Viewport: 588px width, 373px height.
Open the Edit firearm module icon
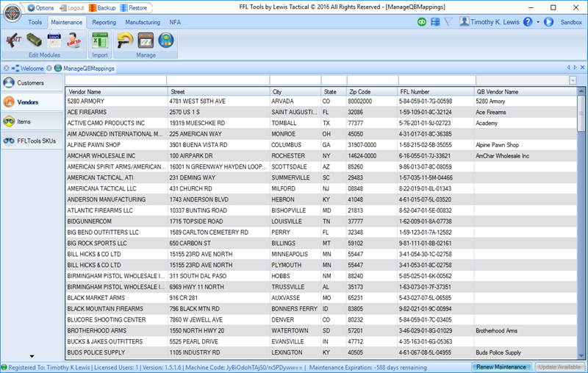[x=13, y=40]
